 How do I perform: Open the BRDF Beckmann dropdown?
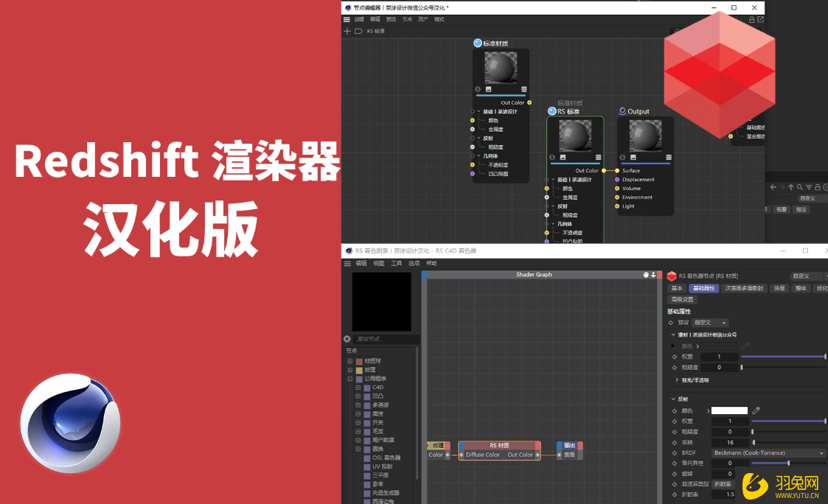768,453
